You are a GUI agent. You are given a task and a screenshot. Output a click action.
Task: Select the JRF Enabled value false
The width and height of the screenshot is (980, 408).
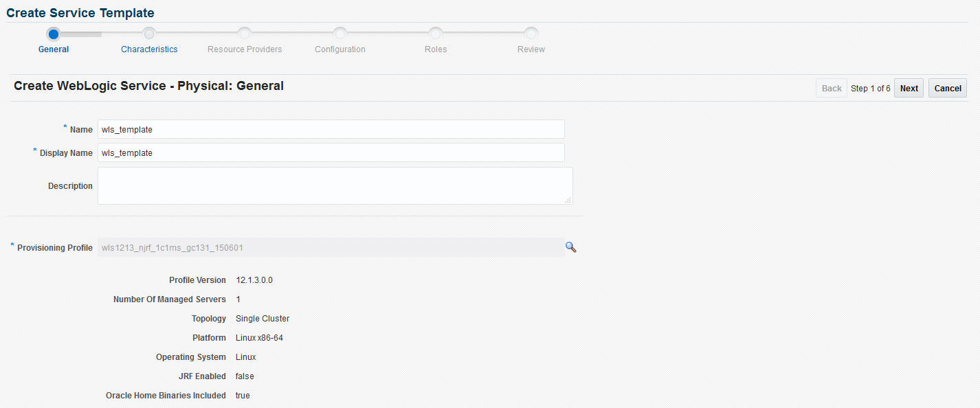[245, 376]
